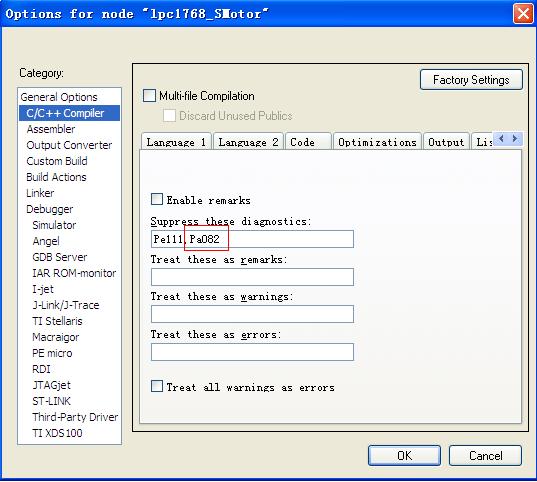Confirm settings with the OK button

pos(404,456)
